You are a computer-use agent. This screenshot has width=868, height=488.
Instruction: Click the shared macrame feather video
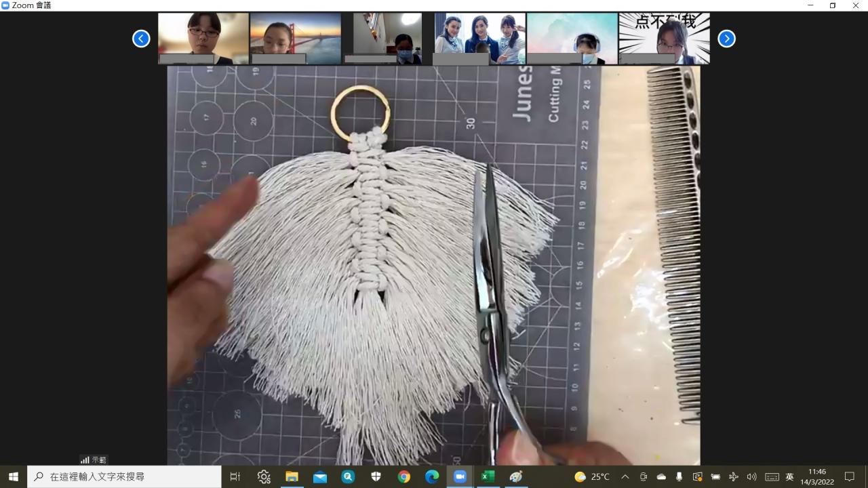[x=433, y=265]
